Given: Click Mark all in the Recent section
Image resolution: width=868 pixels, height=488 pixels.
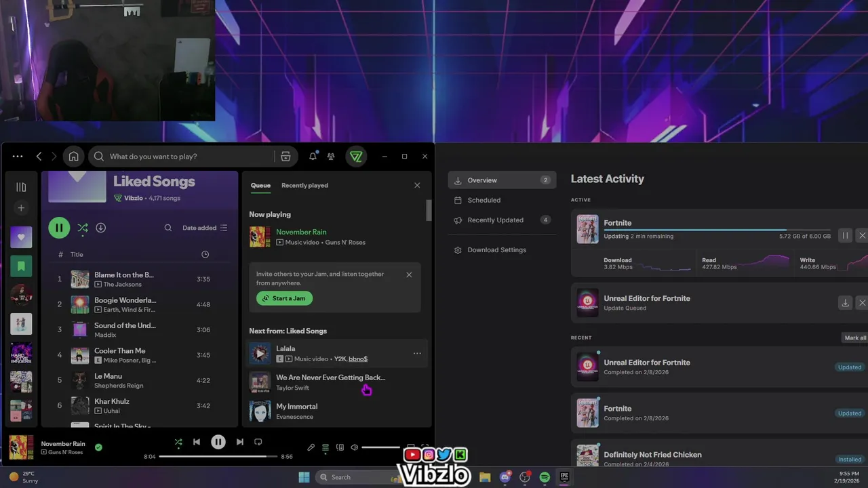Looking at the screenshot, I should (855, 338).
